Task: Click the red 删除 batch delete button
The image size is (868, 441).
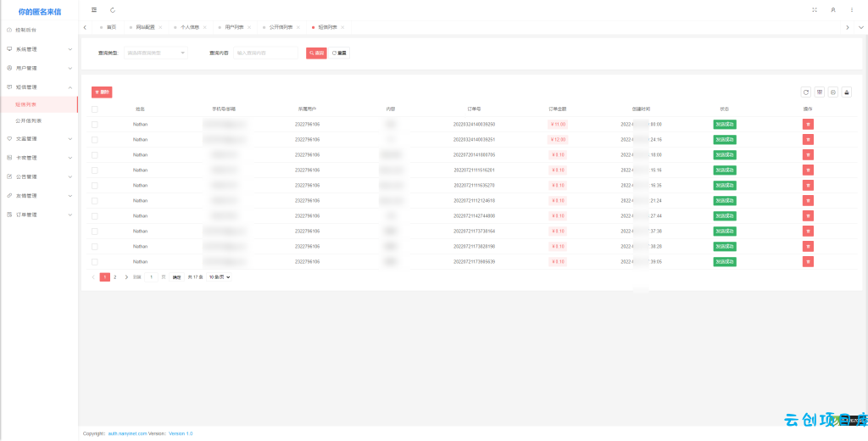Action: [102, 92]
